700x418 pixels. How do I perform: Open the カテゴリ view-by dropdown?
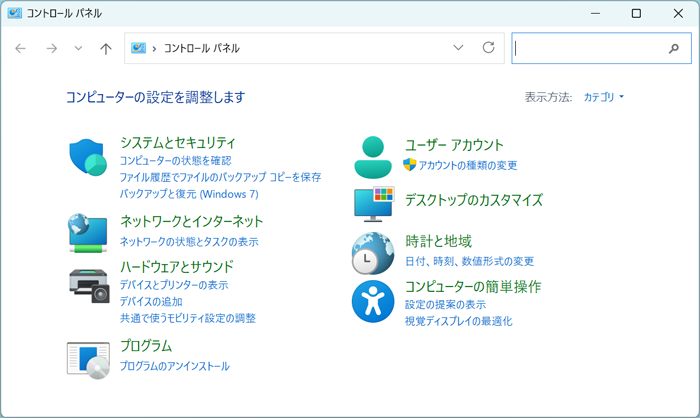click(604, 97)
